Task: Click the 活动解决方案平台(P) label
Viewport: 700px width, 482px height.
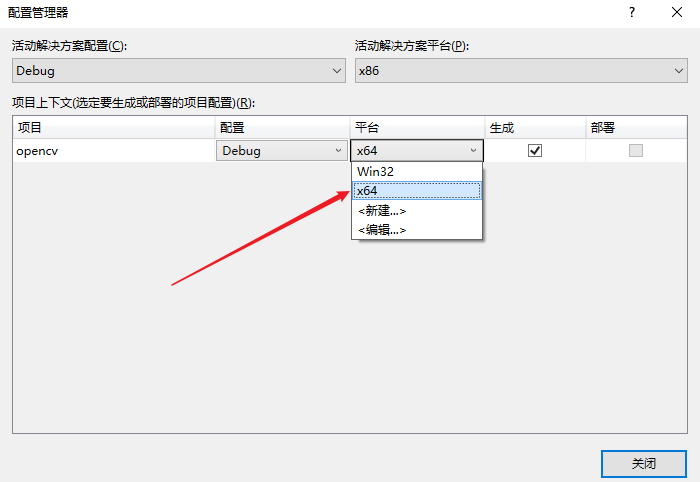Action: click(x=412, y=46)
